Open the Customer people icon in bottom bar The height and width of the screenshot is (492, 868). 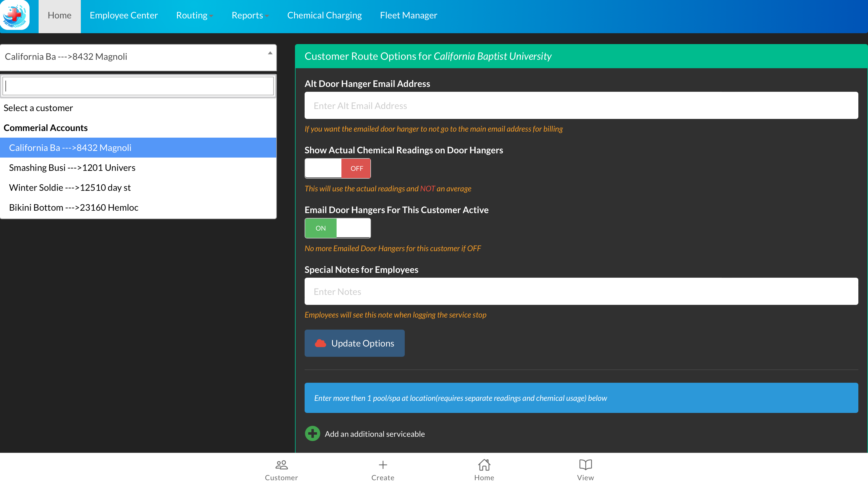click(281, 465)
